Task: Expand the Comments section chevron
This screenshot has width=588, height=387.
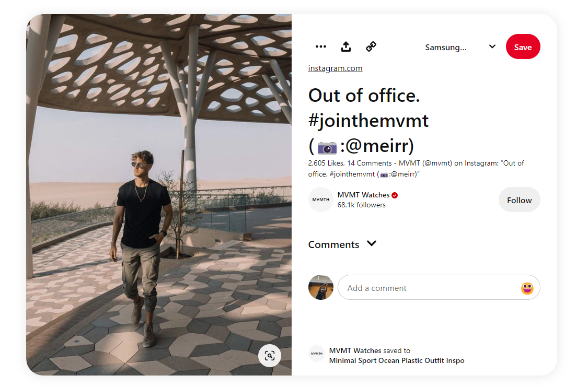Action: coord(371,243)
